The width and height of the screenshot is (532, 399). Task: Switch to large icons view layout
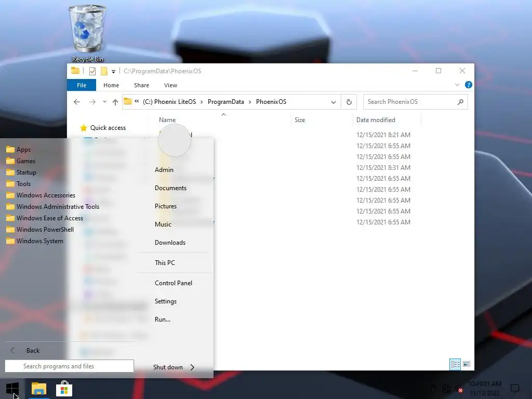pos(467,364)
